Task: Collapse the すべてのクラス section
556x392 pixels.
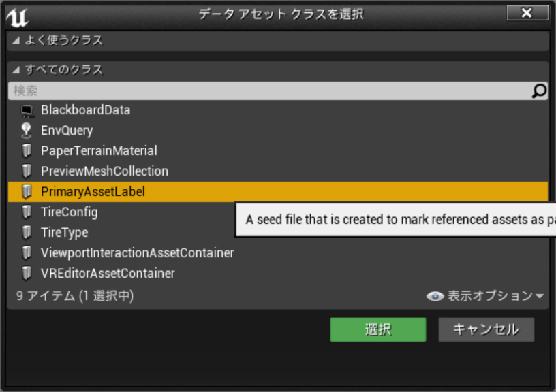Action: 16,70
